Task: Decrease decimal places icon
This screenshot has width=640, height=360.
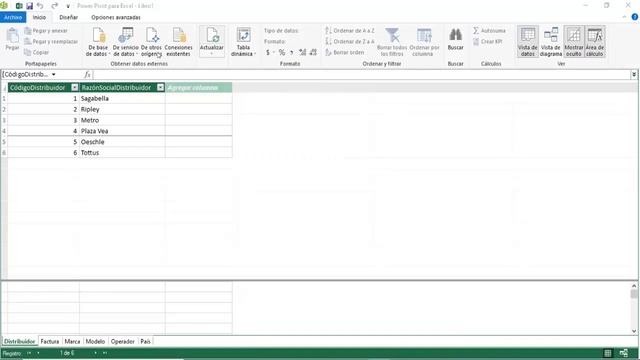Action: coord(313,52)
